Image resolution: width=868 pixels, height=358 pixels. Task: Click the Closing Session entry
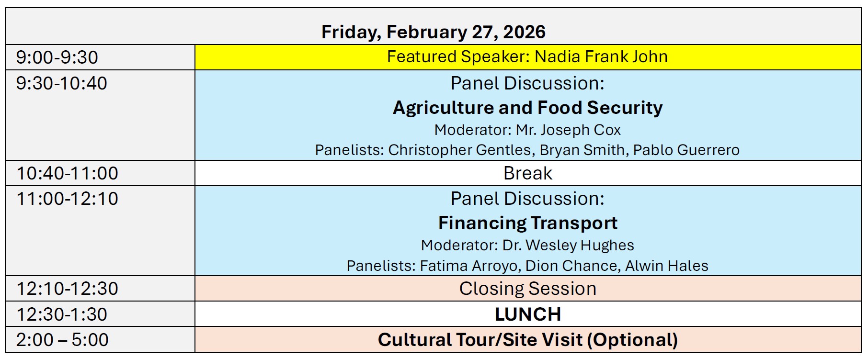(527, 289)
